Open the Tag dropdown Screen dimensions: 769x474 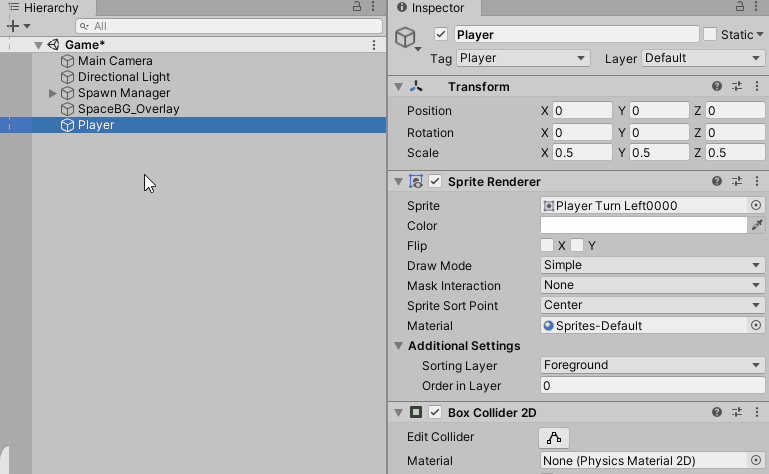tap(523, 58)
